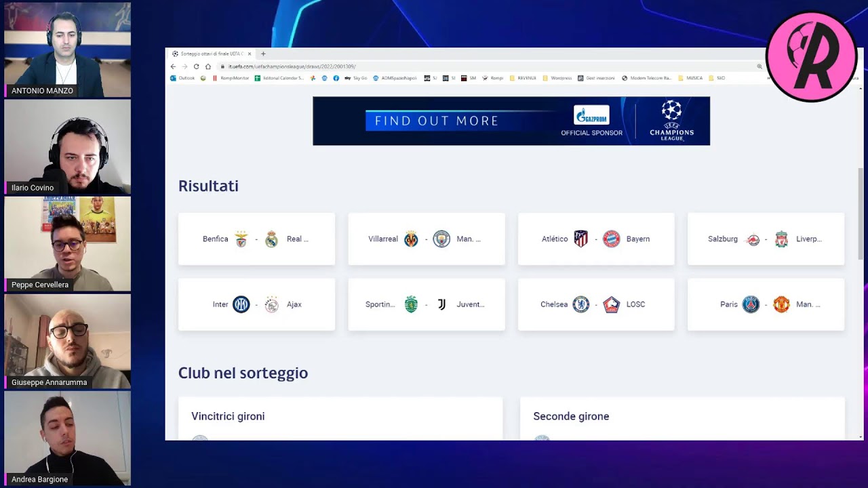Click the Salzburg crest
868x488 pixels.
click(753, 239)
